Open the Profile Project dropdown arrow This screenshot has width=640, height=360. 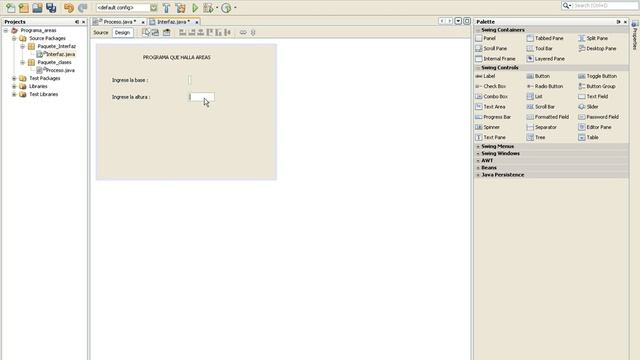pyautogui.click(x=235, y=7)
